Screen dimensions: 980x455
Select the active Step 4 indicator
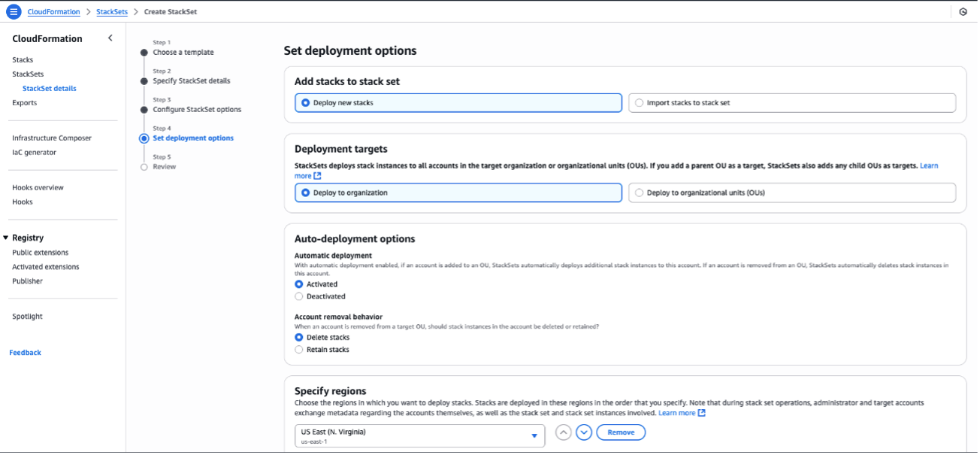(143, 138)
